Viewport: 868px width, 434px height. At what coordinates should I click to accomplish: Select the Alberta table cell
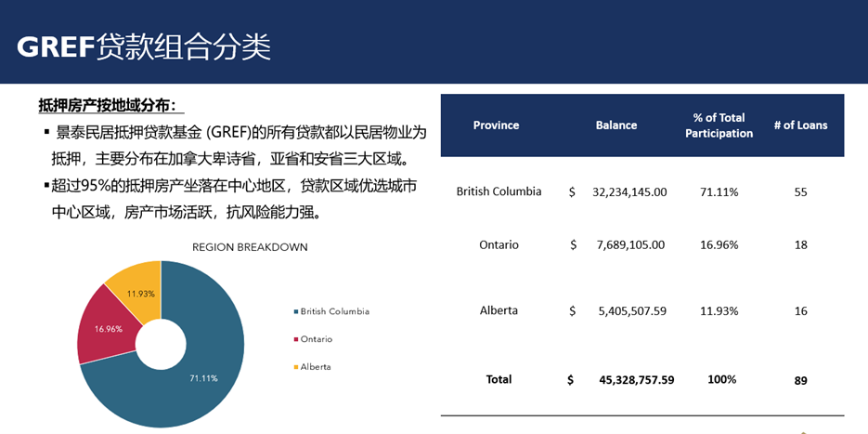(499, 310)
